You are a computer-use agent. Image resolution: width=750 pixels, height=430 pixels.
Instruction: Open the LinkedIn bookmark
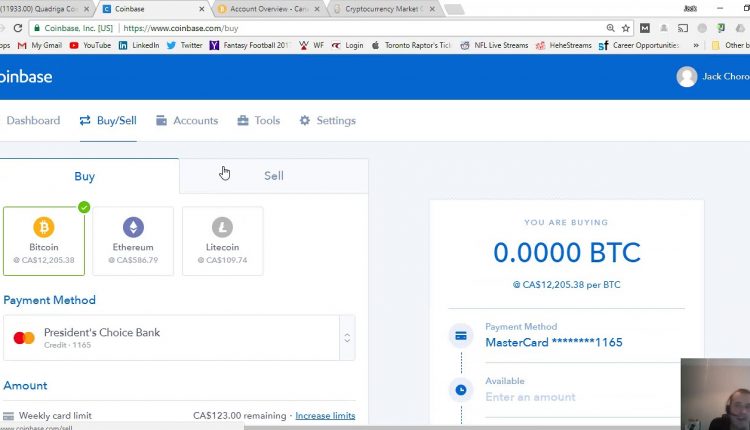coord(139,45)
